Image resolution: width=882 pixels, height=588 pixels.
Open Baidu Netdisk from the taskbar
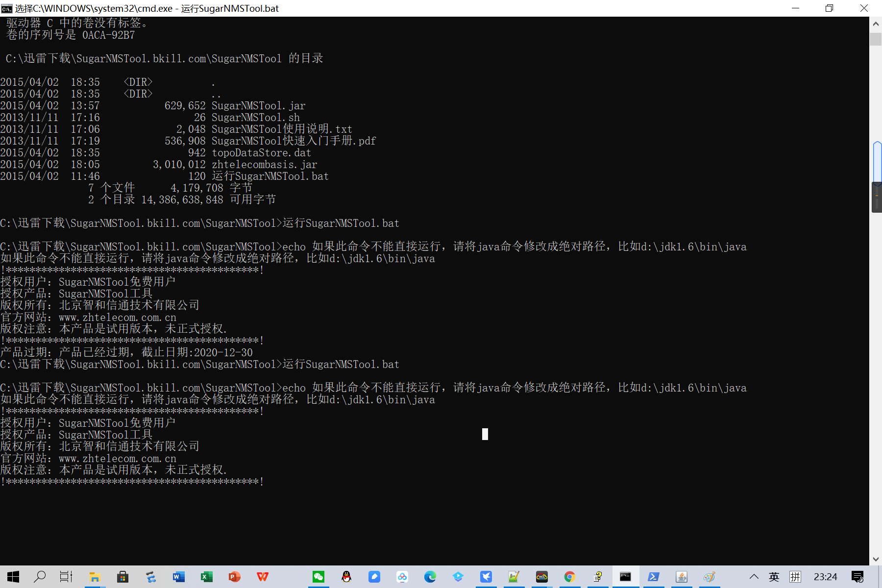[x=402, y=577]
